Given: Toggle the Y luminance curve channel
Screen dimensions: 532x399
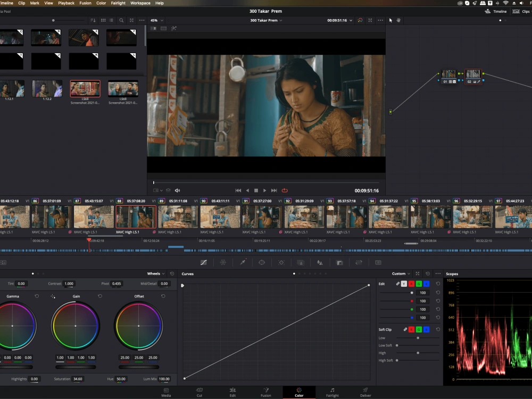Looking at the screenshot, I should click(x=404, y=284).
